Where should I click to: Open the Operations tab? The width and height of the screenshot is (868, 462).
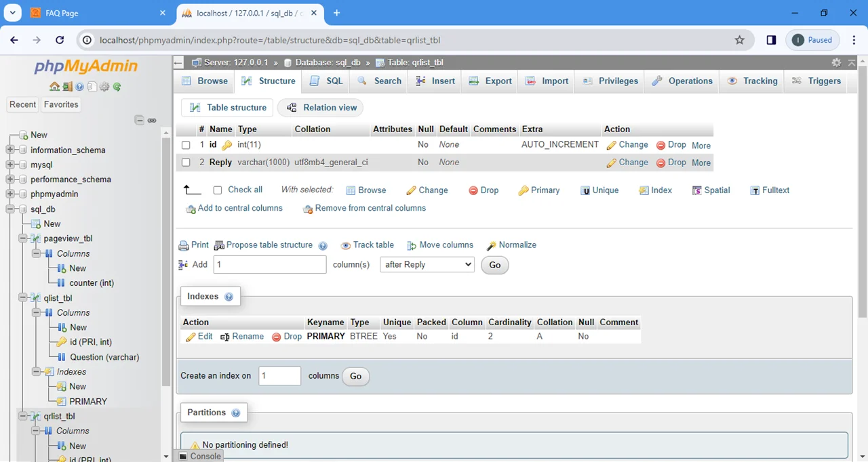[x=682, y=81]
